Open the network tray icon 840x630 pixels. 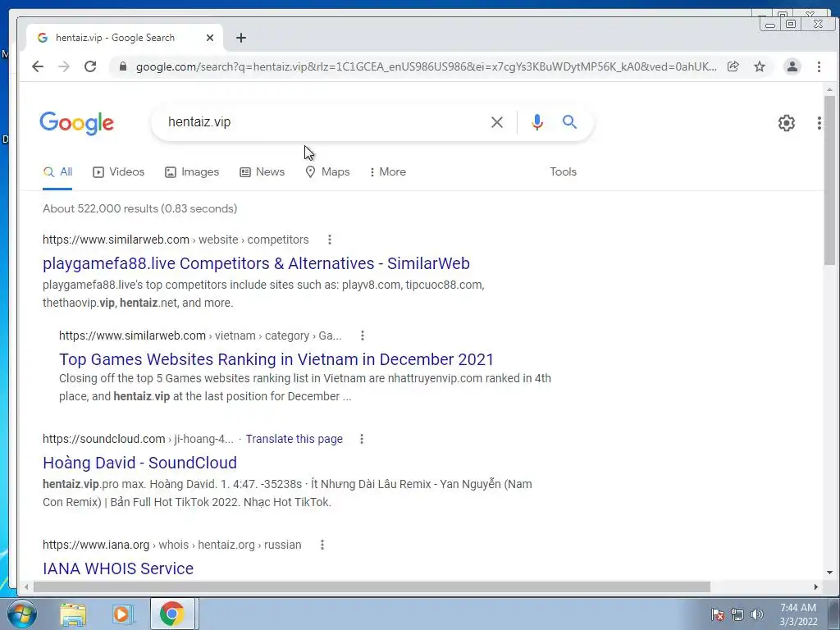(x=737, y=614)
